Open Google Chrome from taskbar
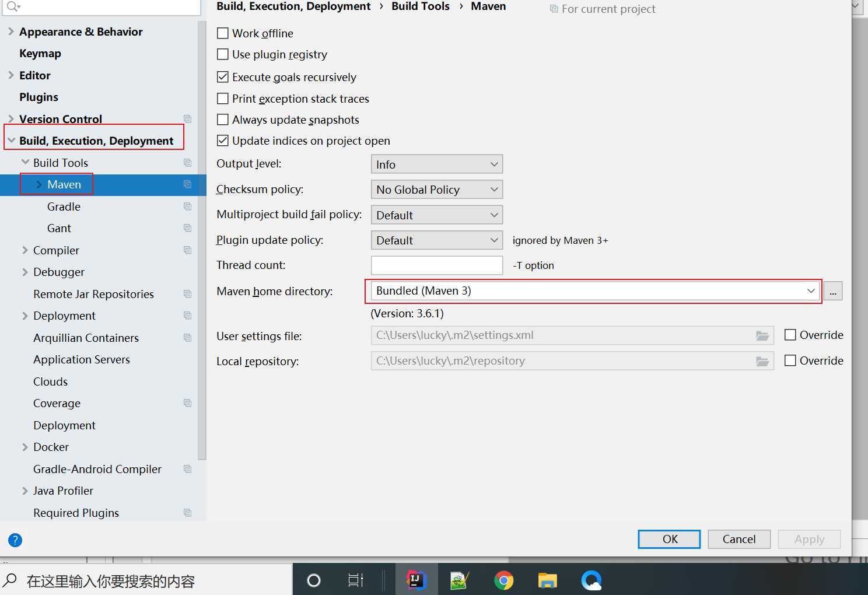The width and height of the screenshot is (868, 595). tap(503, 580)
